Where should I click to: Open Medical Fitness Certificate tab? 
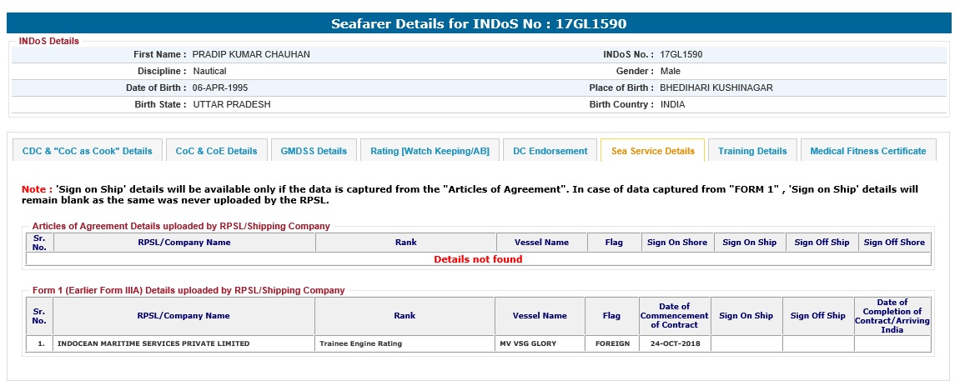pyautogui.click(x=867, y=151)
